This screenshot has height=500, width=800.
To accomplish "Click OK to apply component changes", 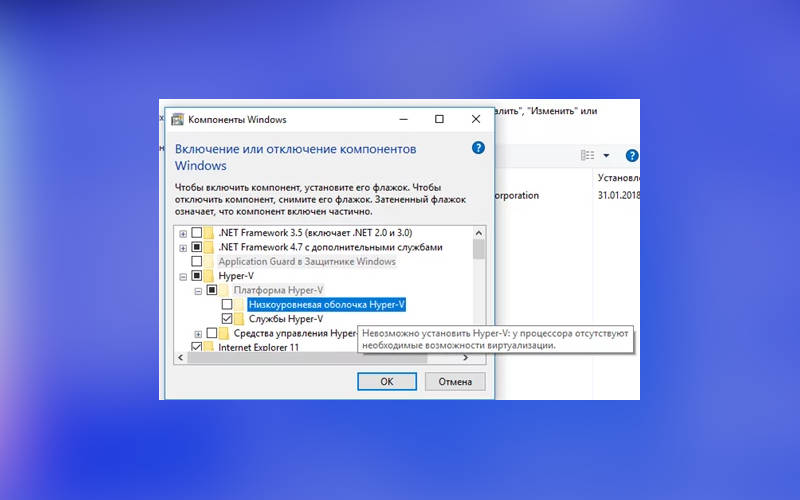I will click(x=387, y=382).
